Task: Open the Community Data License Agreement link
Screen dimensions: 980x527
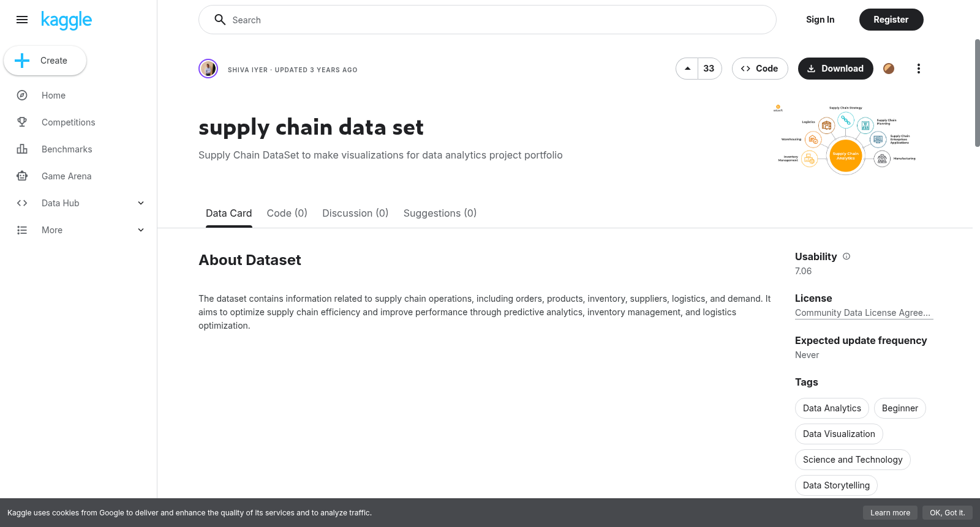Action: pos(862,313)
